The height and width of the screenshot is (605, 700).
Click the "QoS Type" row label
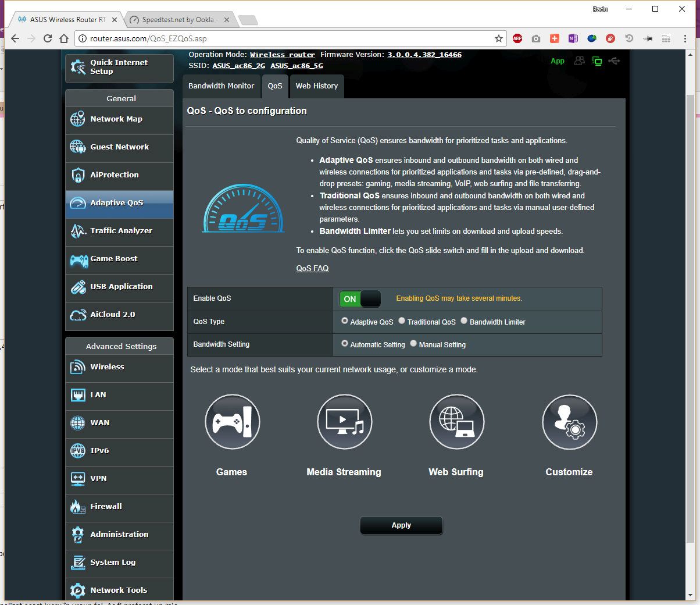coord(209,322)
